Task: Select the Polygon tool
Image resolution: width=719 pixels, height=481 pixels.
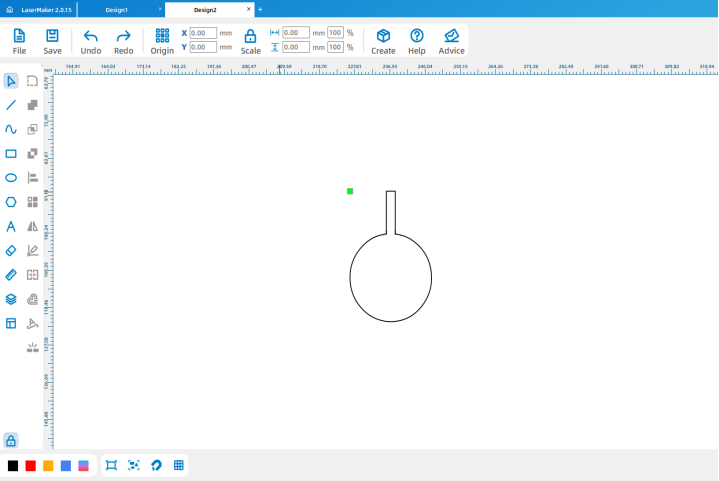Action: [x=11, y=202]
